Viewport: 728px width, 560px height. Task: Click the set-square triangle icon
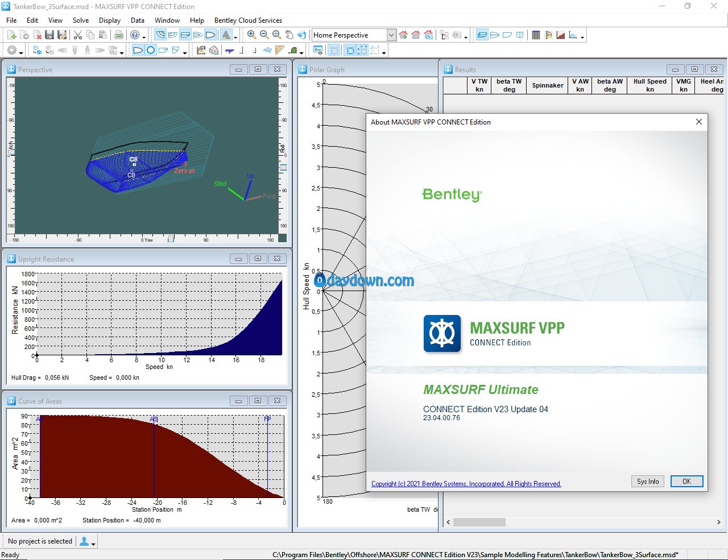coord(279,50)
